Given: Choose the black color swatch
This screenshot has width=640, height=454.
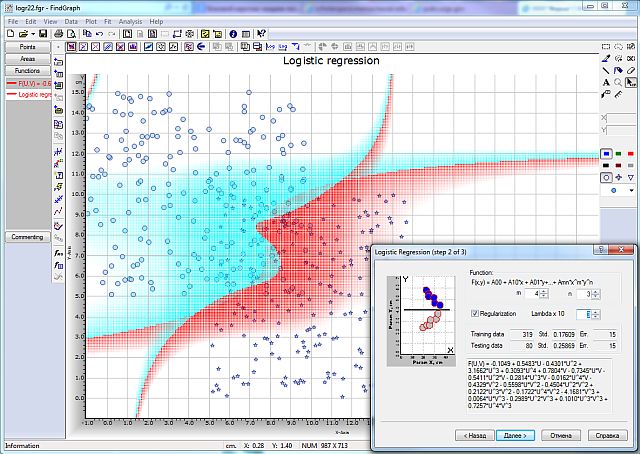Looking at the screenshot, I should pyautogui.click(x=607, y=165).
